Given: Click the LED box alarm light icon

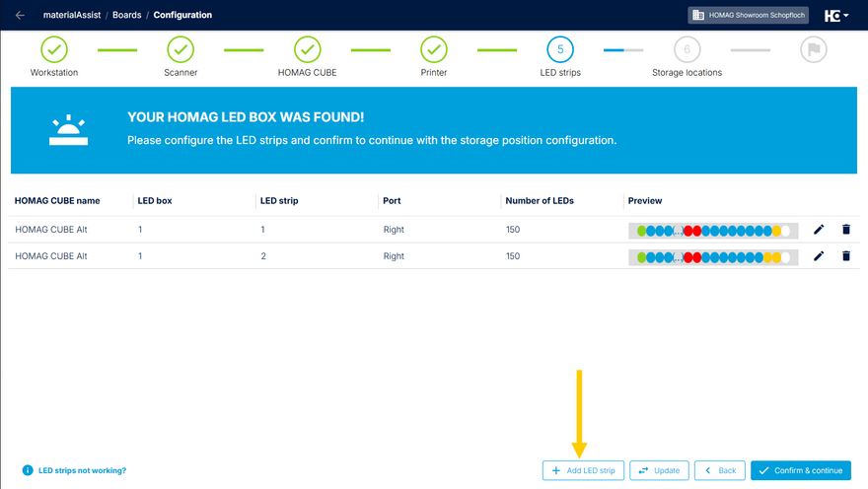Looking at the screenshot, I should (68, 130).
